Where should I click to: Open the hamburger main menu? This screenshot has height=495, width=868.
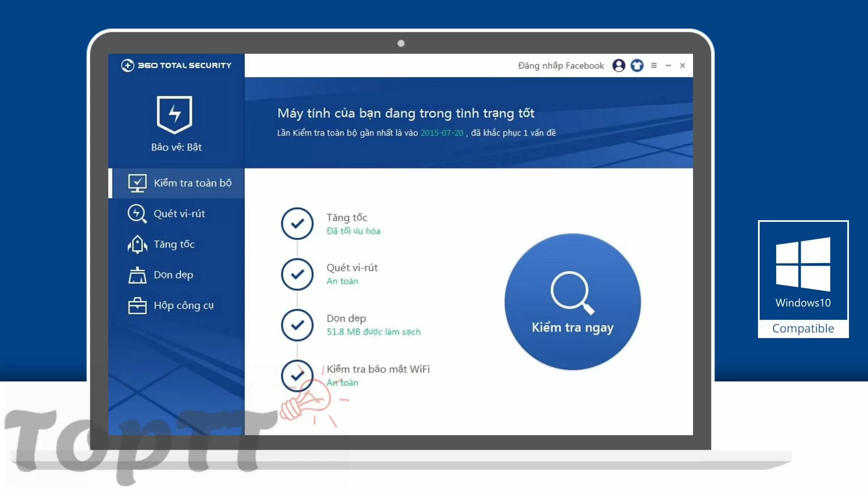654,65
